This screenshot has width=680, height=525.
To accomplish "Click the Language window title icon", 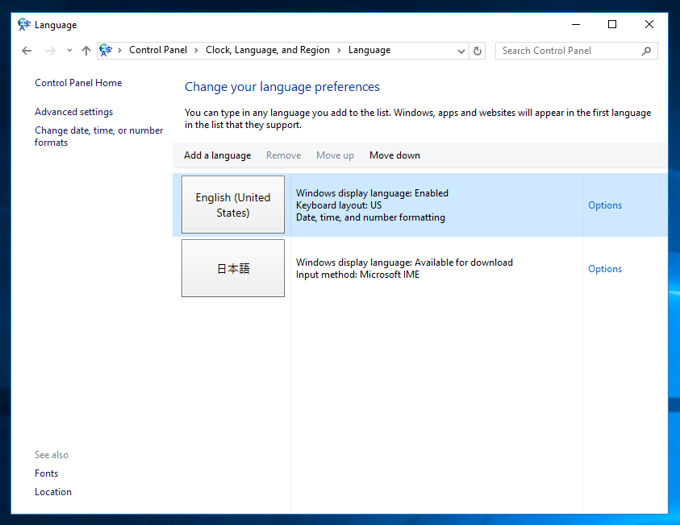I will [24, 24].
